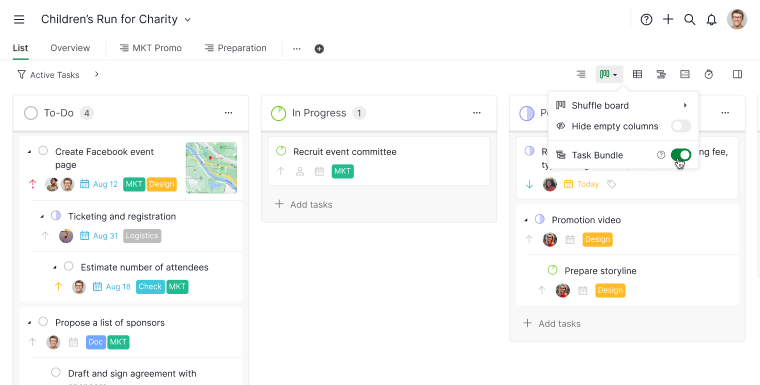
Task: Click the help question mark icon
Action: coord(646,19)
